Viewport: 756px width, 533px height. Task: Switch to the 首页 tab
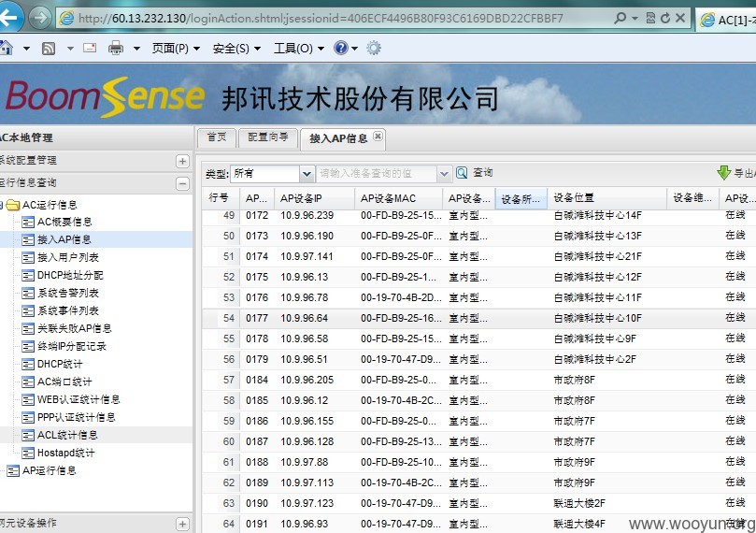coord(217,137)
